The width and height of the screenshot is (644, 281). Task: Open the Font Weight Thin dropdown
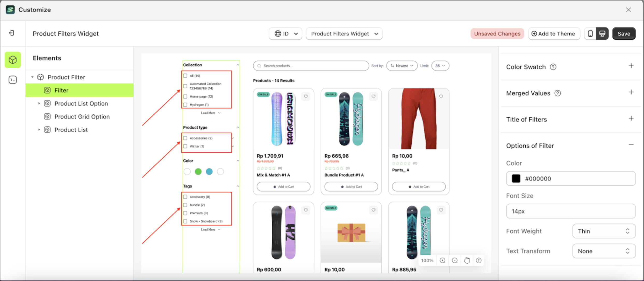(604, 231)
